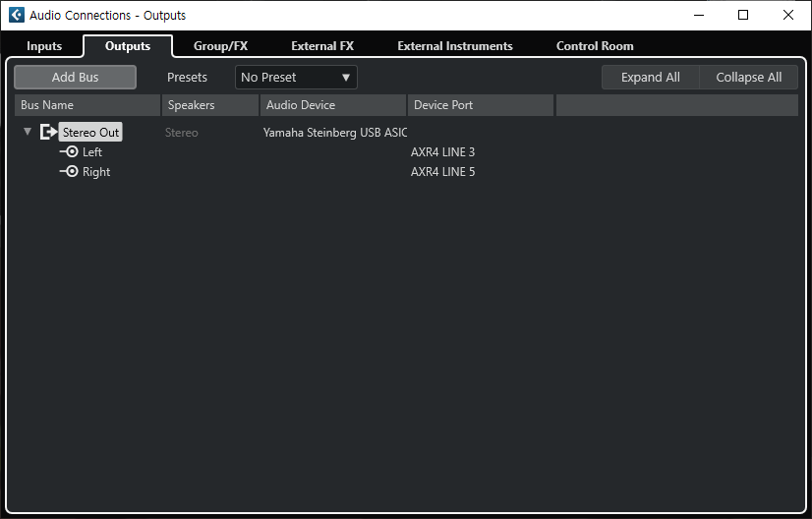
Task: Minimize the Audio Connections window
Action: pos(699,15)
